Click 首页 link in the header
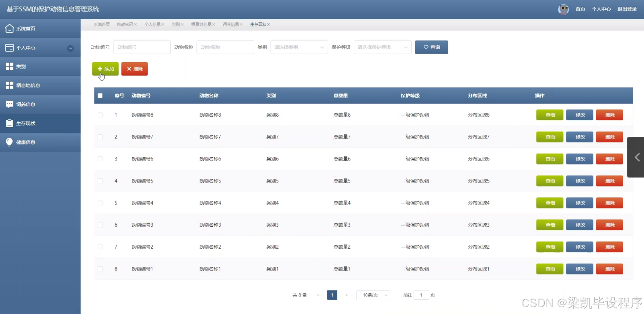This screenshot has width=644, height=314. (x=580, y=9)
